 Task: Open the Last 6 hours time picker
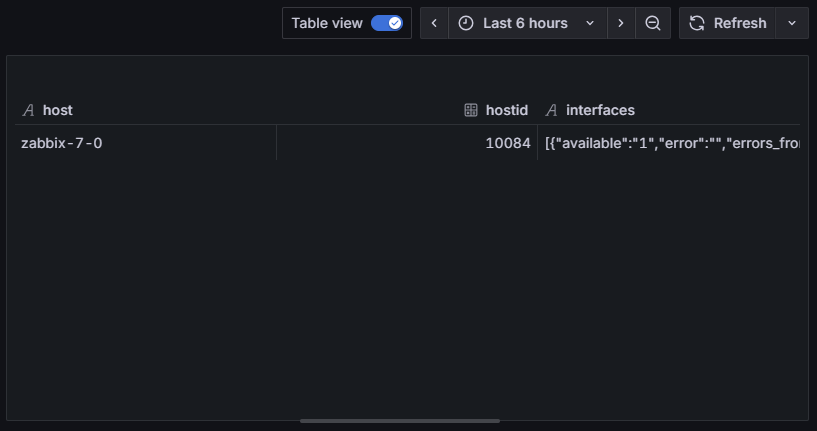coord(525,23)
